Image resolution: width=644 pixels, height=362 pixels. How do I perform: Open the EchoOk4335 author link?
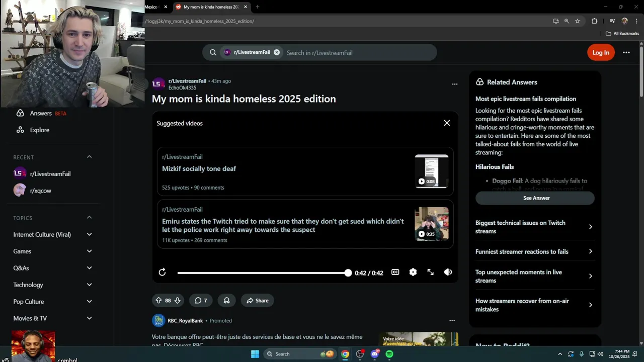[182, 87]
